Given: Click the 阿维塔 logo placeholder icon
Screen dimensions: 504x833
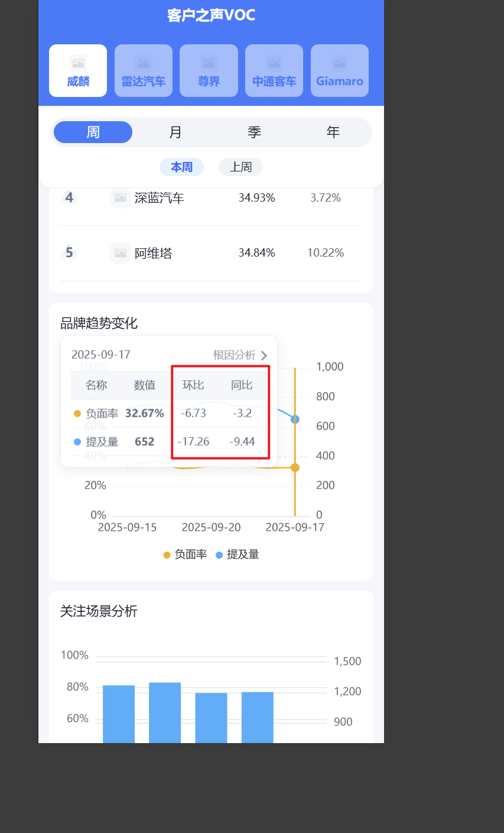Looking at the screenshot, I should coord(121,253).
